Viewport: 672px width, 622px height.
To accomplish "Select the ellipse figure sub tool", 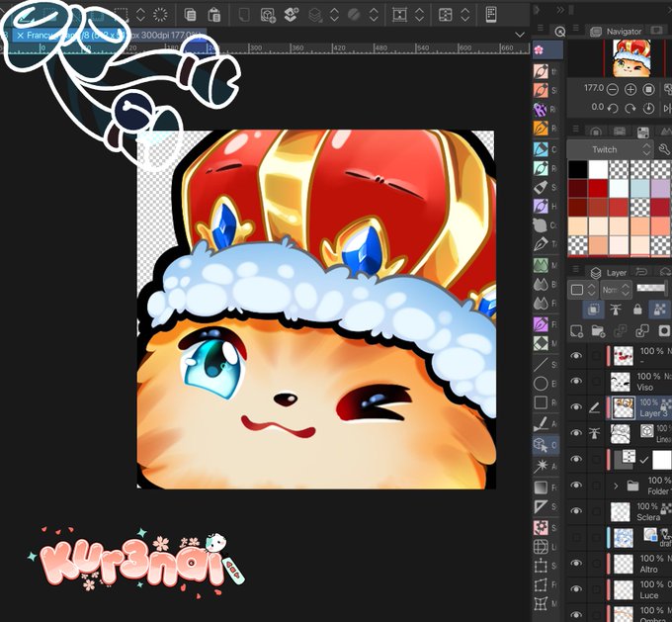I will 541,384.
